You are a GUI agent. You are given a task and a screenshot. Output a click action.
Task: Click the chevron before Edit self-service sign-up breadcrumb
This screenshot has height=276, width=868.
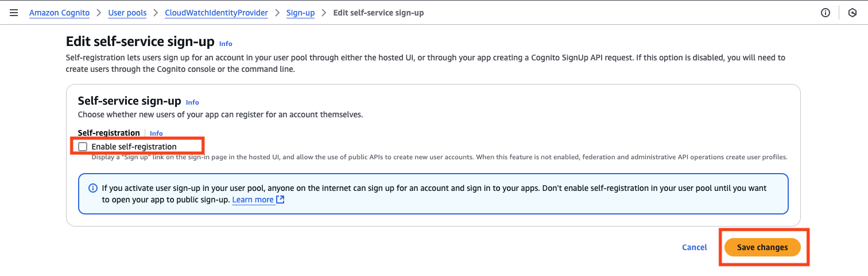point(324,13)
